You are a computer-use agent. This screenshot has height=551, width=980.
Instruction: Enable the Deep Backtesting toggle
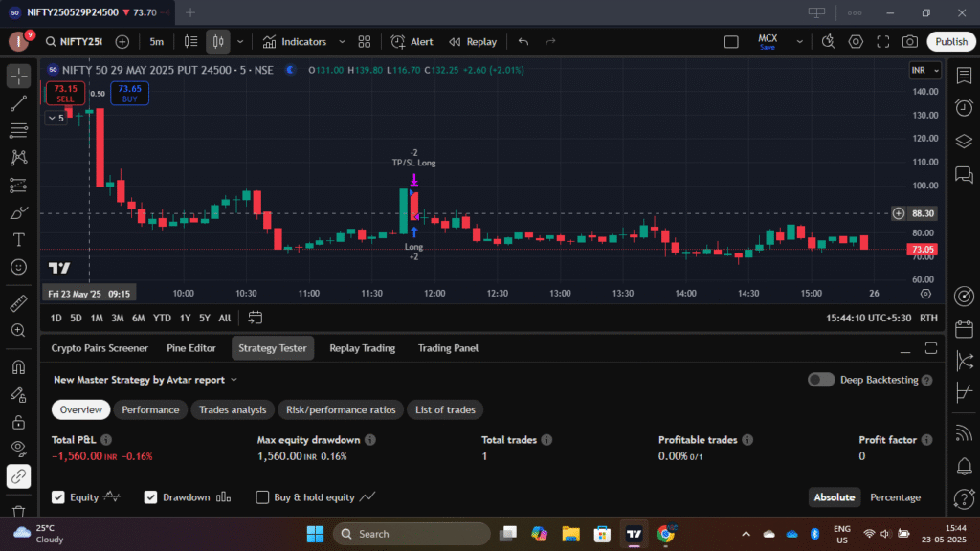[820, 380]
